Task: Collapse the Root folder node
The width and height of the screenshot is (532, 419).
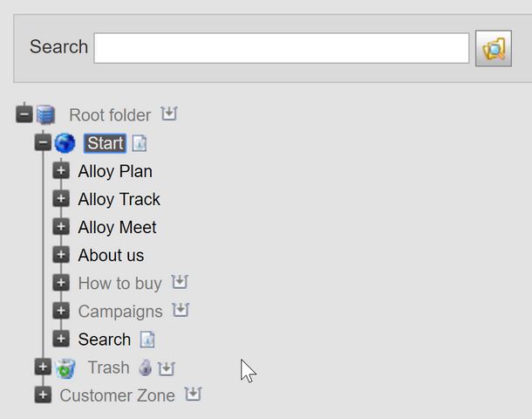Action: click(x=24, y=114)
